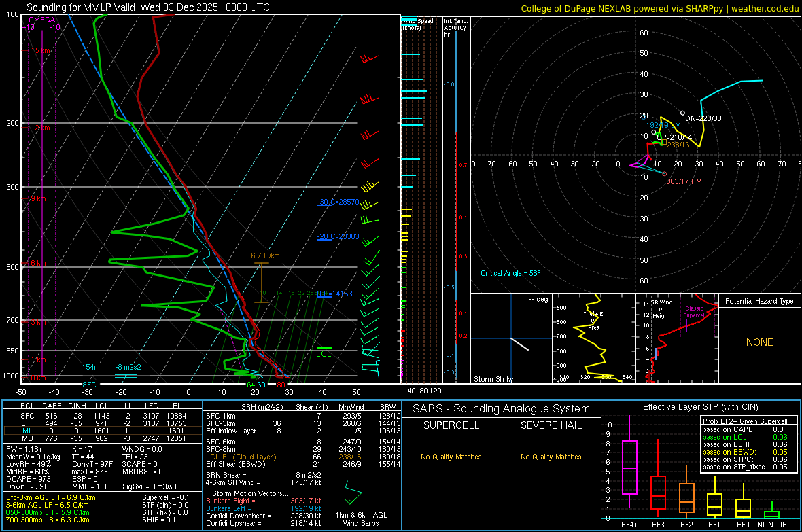
Task: Click the MeanW = 9.1g/kg value
Action: (x=33, y=457)
